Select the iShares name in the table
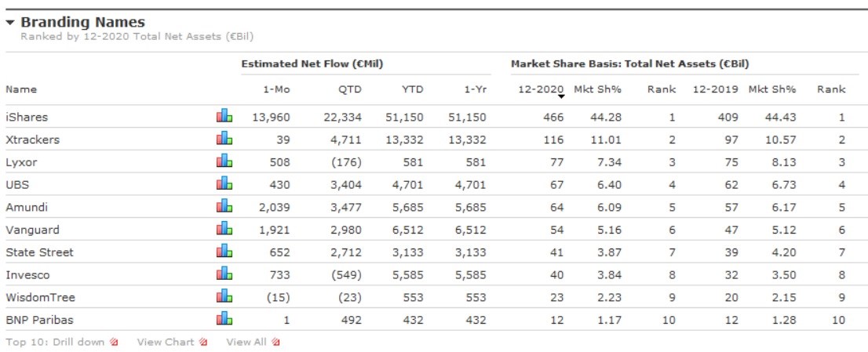 click(27, 117)
